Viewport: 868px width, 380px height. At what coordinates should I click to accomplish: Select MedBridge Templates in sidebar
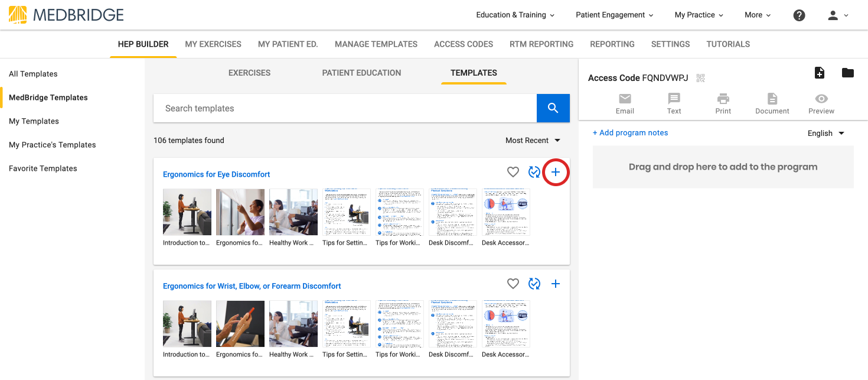[x=48, y=98]
